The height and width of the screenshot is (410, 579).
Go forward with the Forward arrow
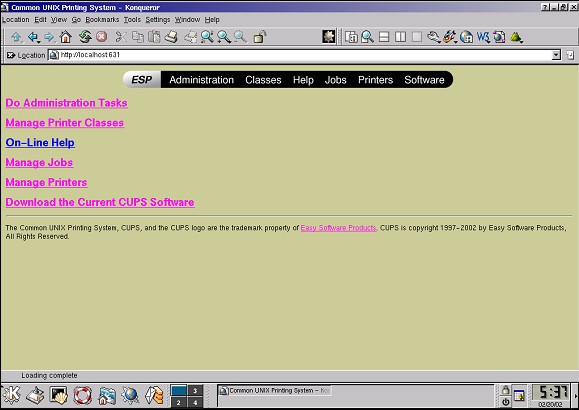point(49,37)
